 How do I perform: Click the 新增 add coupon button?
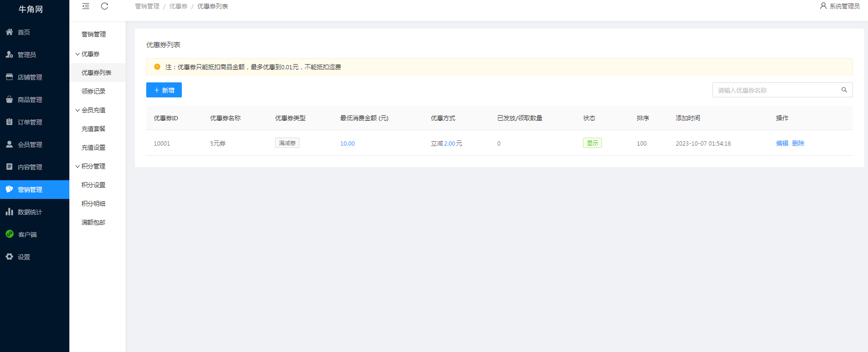tap(164, 90)
